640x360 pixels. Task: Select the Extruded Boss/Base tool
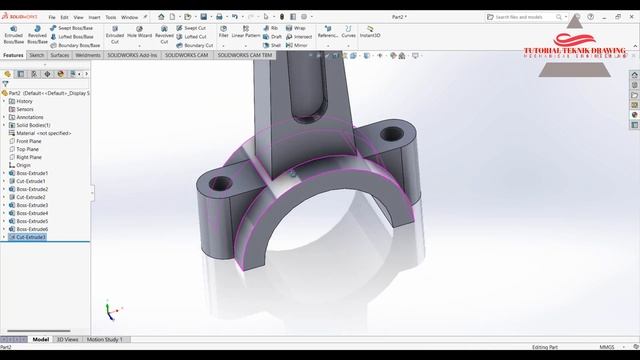click(x=13, y=35)
